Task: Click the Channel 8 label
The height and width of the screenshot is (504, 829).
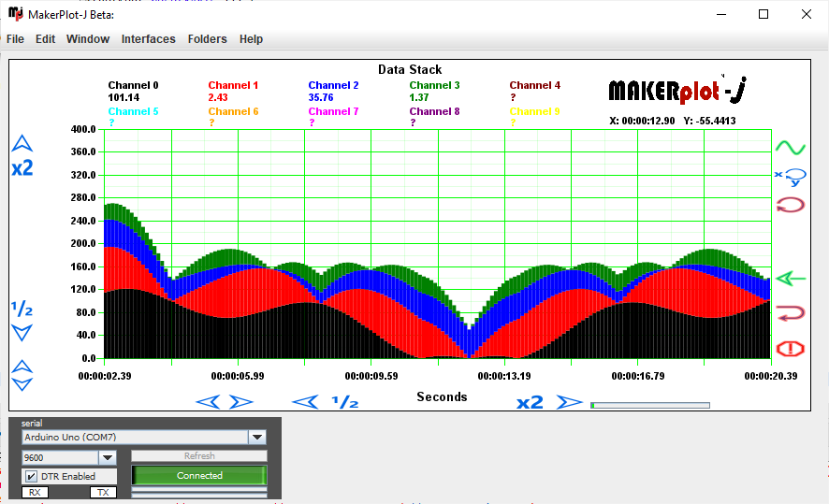Action: tap(434, 111)
